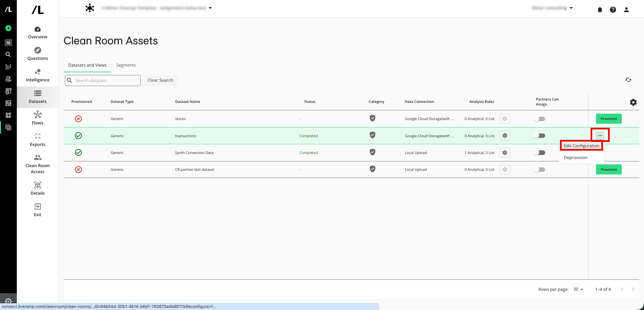Provision the stores dataset

click(609, 119)
